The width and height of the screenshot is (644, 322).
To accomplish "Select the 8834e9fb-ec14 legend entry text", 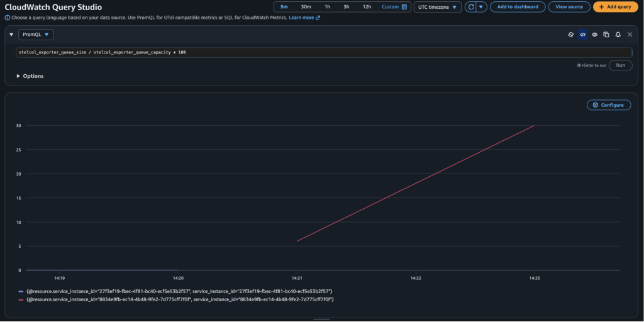I will tap(180, 300).
